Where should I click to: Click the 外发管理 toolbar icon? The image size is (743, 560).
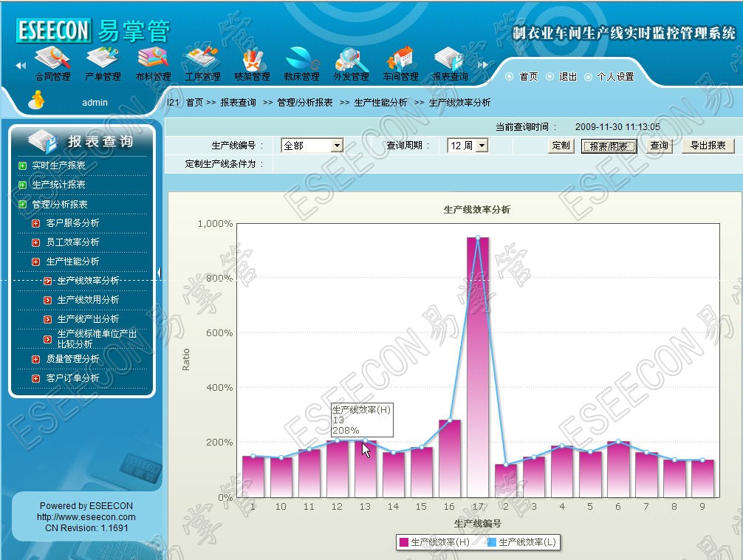[351, 58]
